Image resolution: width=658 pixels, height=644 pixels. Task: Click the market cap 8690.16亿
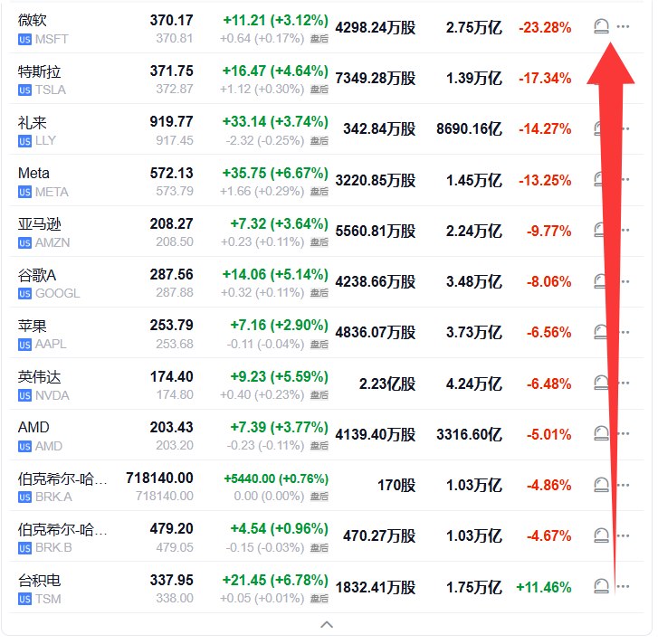[469, 128]
